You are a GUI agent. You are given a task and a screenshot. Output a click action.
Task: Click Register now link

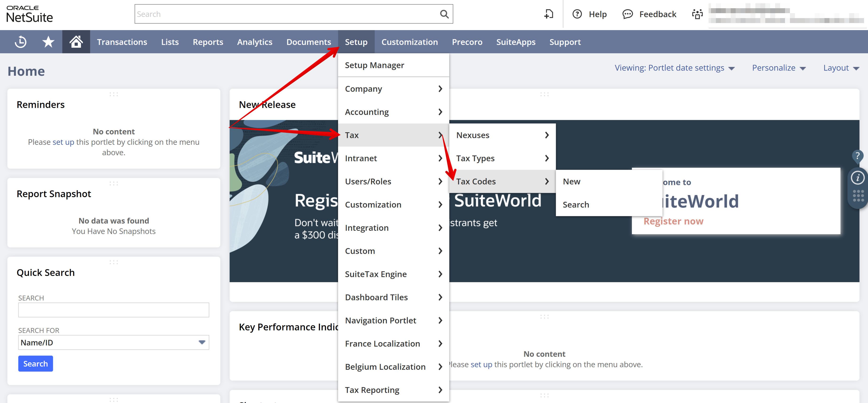pos(673,222)
